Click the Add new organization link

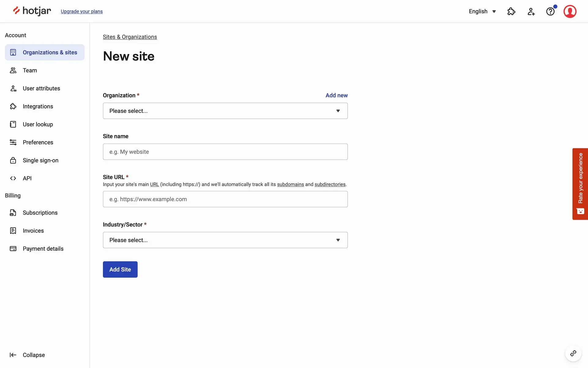point(336,95)
